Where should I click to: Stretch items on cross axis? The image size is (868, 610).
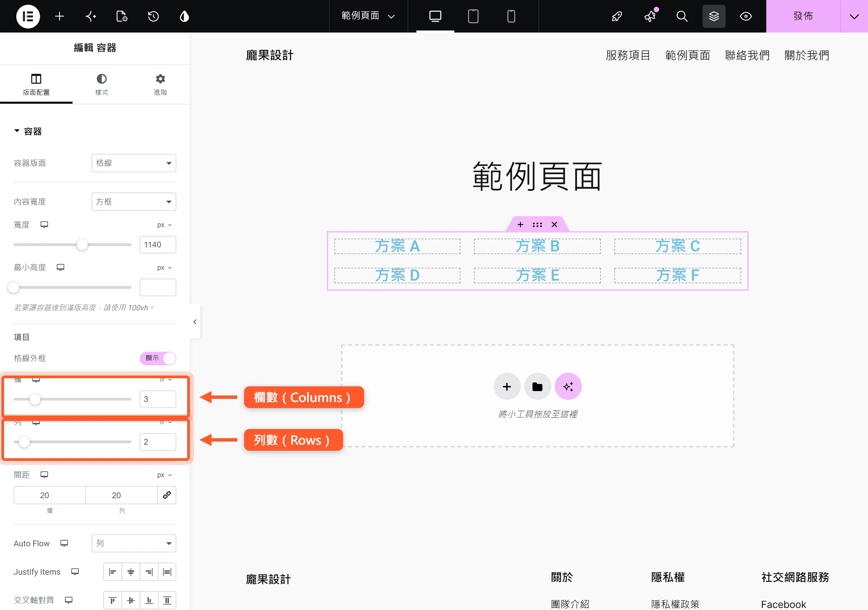tap(167, 600)
